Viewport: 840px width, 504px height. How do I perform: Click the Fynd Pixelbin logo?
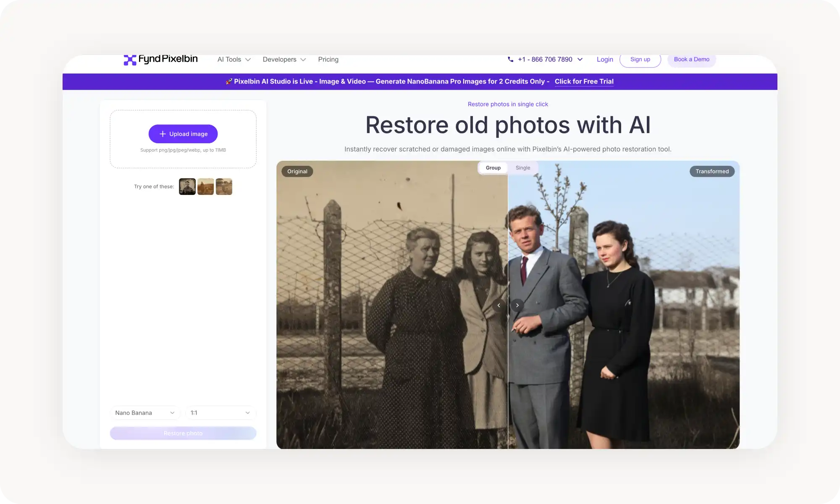160,59
